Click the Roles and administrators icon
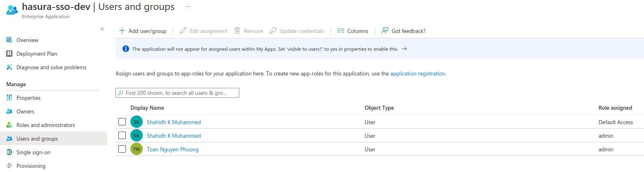The height and width of the screenshot is (172, 644). pyautogui.click(x=9, y=125)
